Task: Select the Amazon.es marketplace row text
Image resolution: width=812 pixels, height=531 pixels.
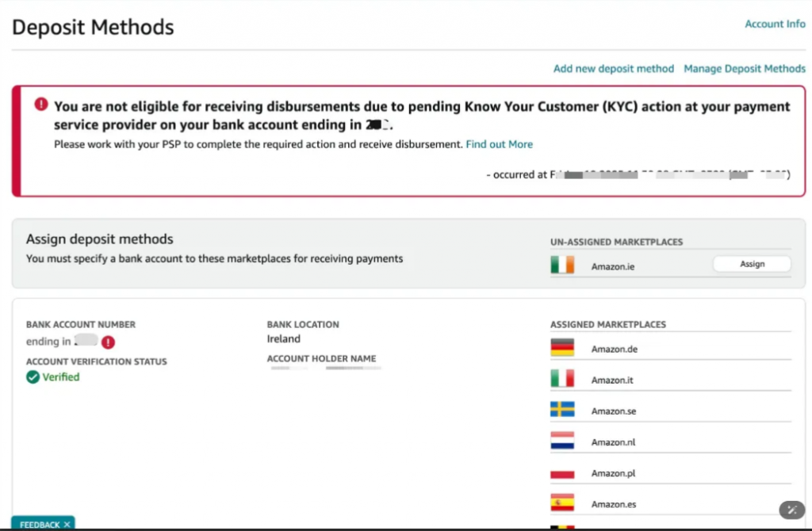Action: [614, 505]
